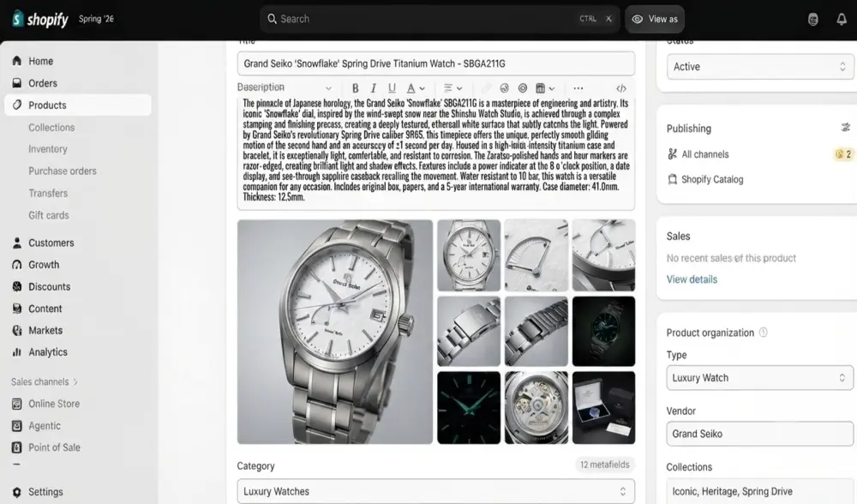
Task: Click the insert link icon
Action: 486,88
